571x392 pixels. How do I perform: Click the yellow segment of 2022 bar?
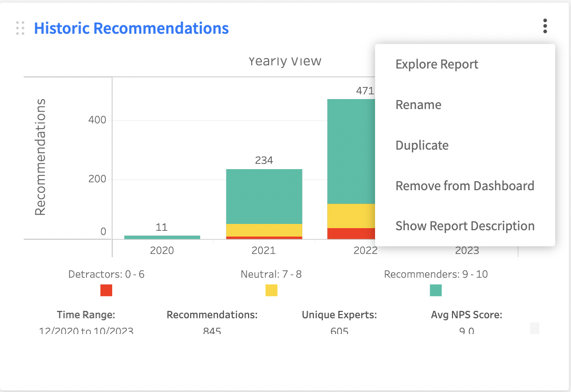click(x=351, y=216)
